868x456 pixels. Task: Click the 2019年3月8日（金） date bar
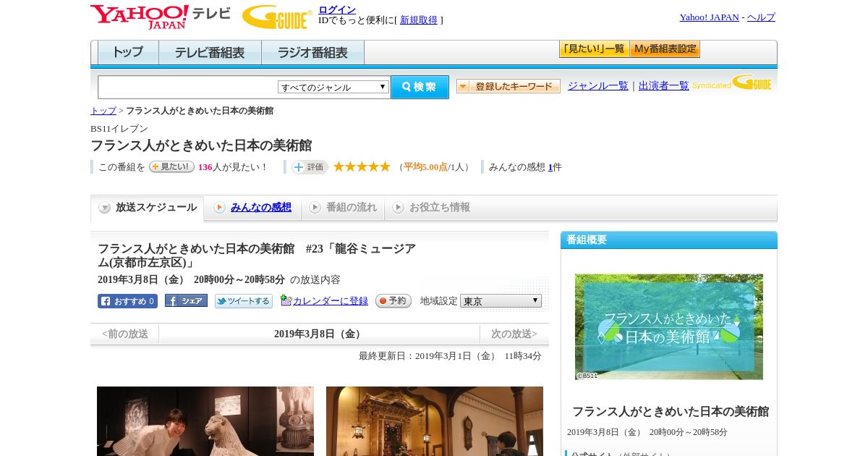pos(320,334)
